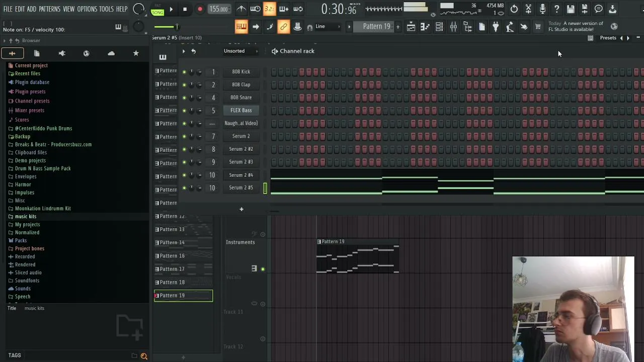Open the mixer view from the toolbar
The height and width of the screenshot is (362, 644).
(x=453, y=27)
